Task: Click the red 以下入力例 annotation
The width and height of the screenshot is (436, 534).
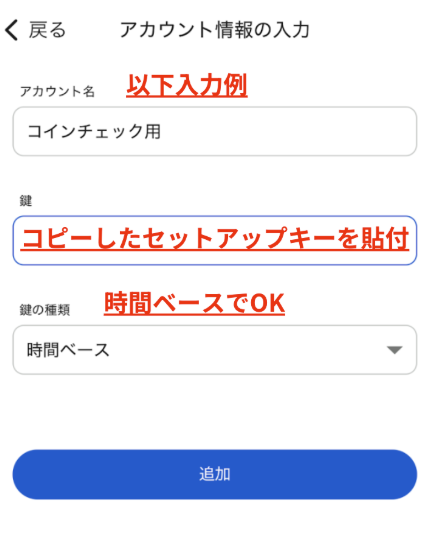Action: 187,85
